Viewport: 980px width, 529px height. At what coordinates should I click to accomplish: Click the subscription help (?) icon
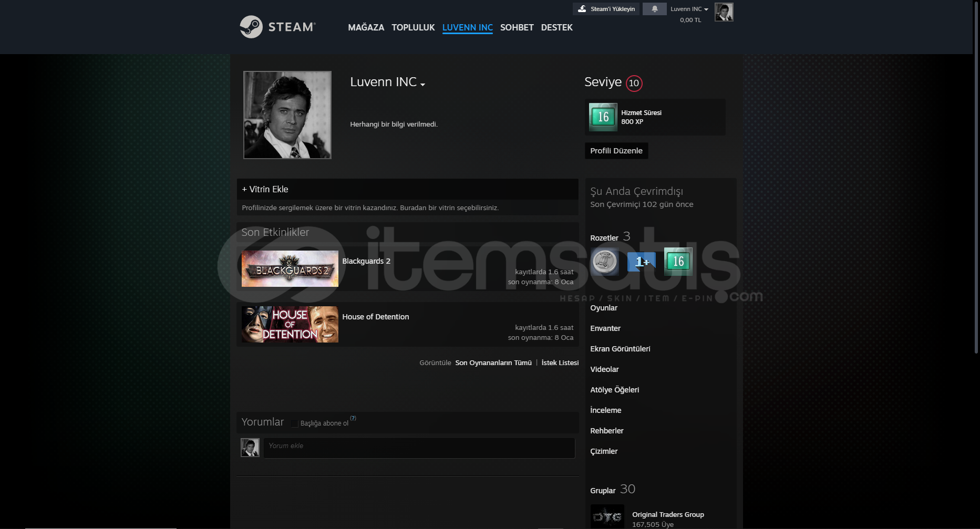pyautogui.click(x=353, y=418)
